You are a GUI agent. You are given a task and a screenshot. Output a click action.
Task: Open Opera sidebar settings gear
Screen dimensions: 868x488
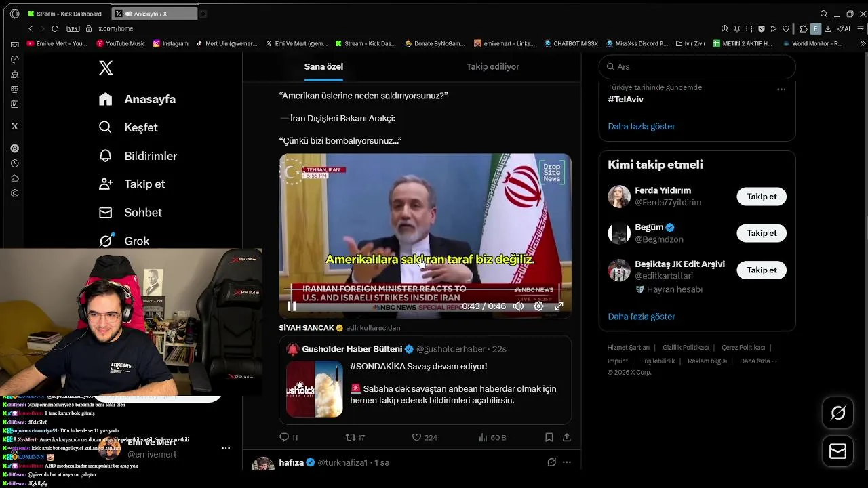(14, 193)
